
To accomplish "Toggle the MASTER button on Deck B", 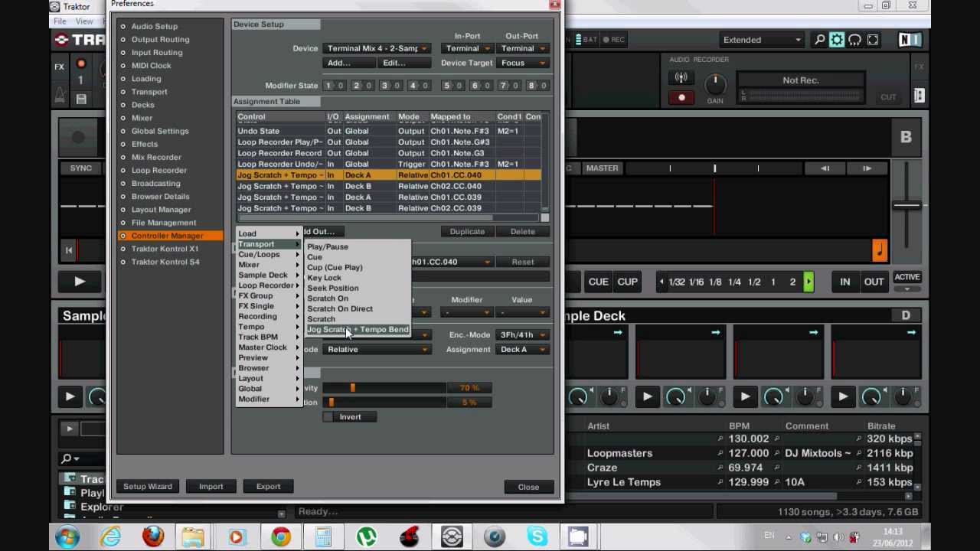I will pyautogui.click(x=602, y=168).
